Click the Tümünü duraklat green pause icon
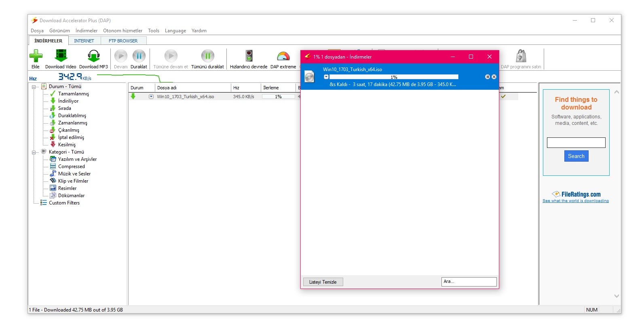 coord(208,56)
